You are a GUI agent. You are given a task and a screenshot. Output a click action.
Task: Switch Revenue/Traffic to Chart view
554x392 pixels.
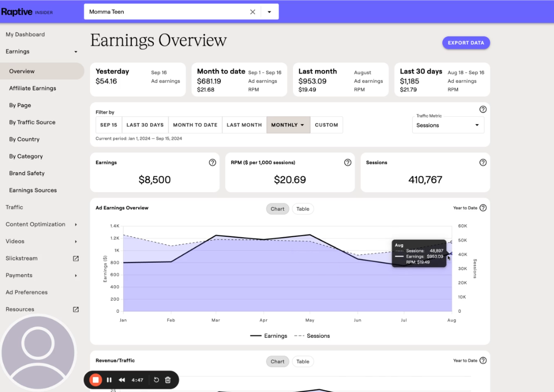pos(277,361)
